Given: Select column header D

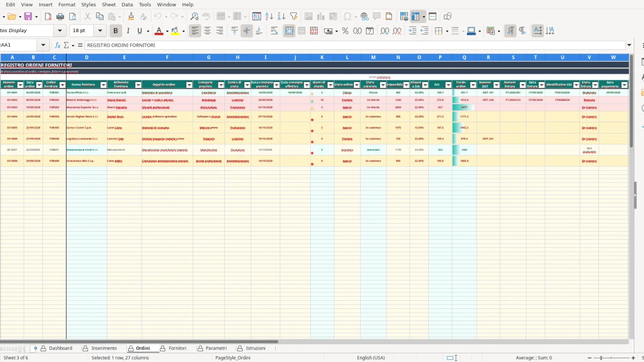Looking at the screenshot, I should coord(86,57).
